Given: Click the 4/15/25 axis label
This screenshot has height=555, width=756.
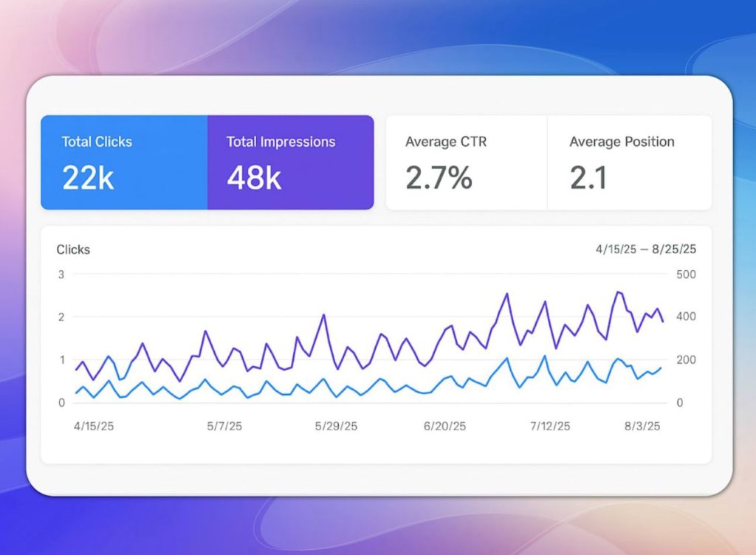Looking at the screenshot, I should click(93, 425).
